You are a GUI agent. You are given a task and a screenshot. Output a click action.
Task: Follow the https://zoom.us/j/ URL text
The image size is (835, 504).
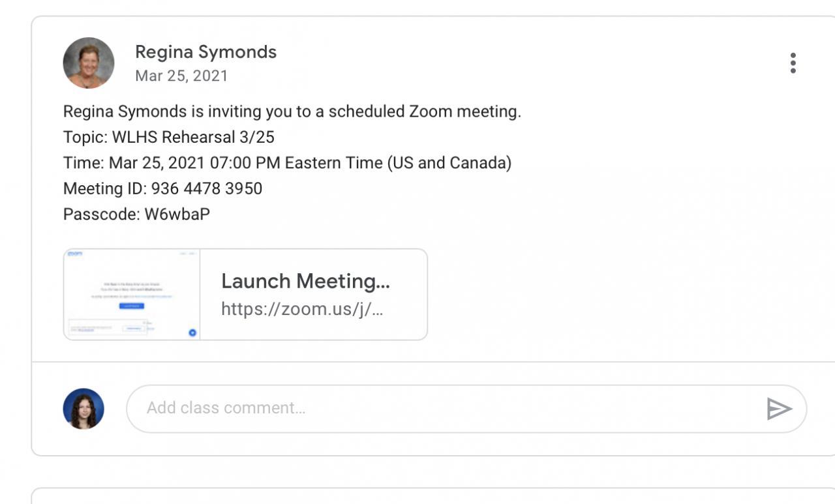(x=301, y=309)
